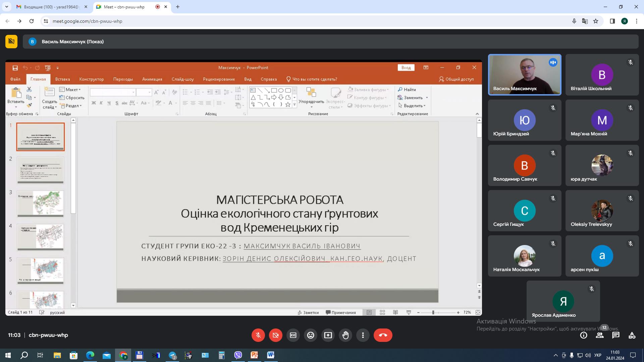Image resolution: width=644 pixels, height=362 pixels.
Task: Select slide 3 thumbnail in the panel
Action: 40,203
